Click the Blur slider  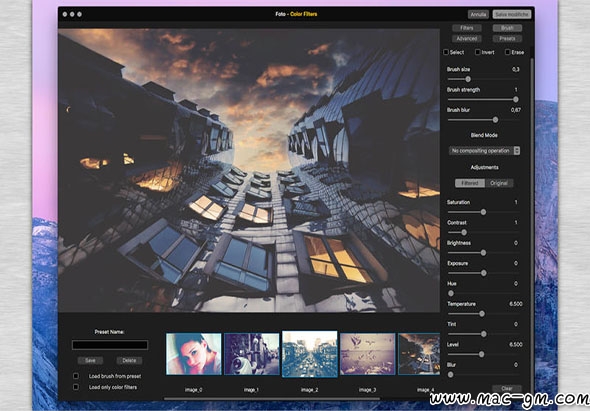pyautogui.click(x=484, y=374)
